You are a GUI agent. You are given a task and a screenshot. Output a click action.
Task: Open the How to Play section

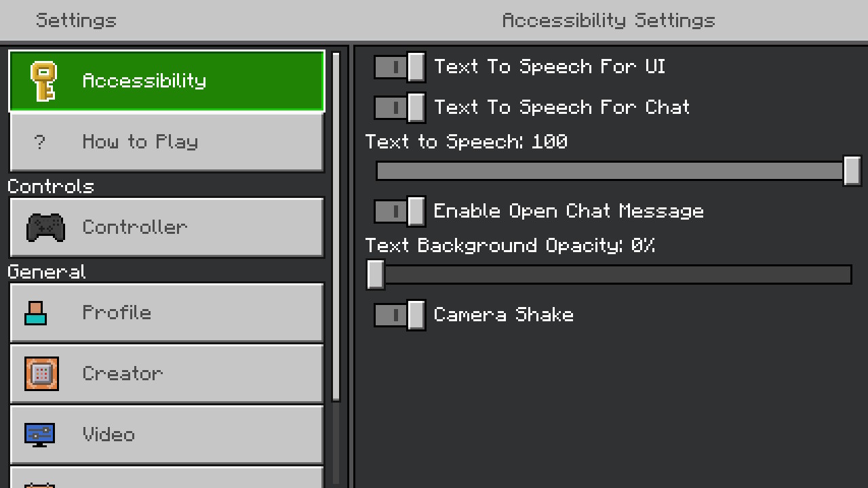click(x=167, y=142)
